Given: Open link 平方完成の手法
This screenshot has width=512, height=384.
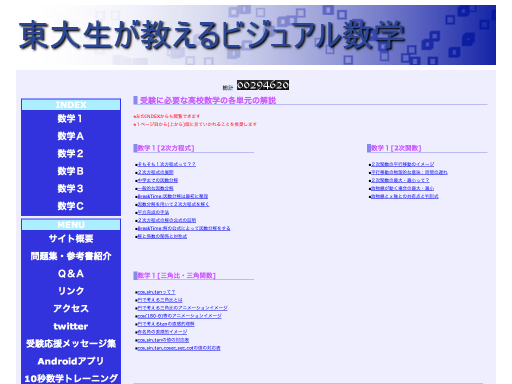Looking at the screenshot, I should coord(153,212).
